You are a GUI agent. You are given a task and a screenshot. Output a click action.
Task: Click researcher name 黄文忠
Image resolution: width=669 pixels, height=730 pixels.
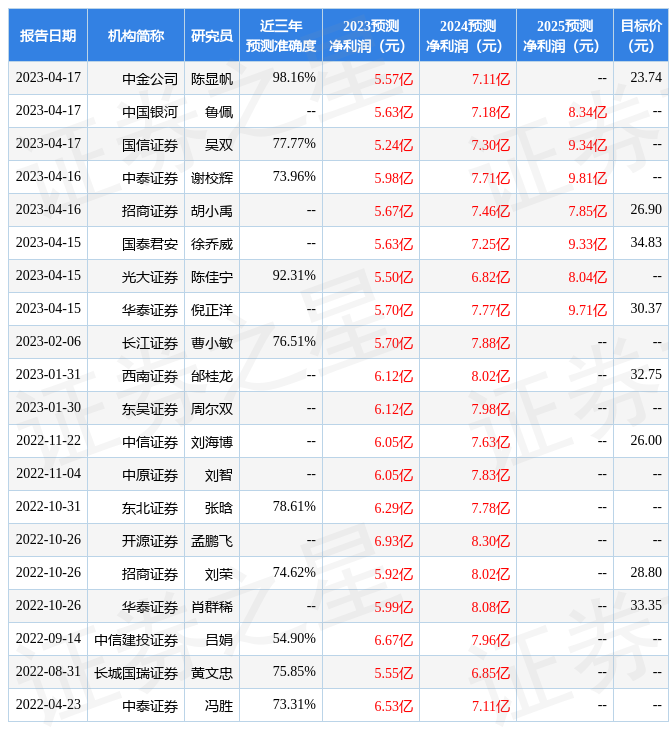coord(212,674)
